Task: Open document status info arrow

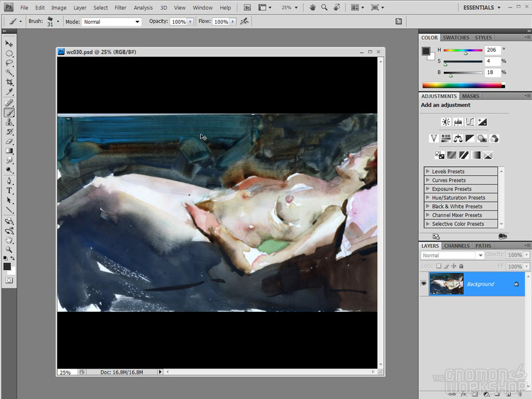Action: tap(160, 372)
